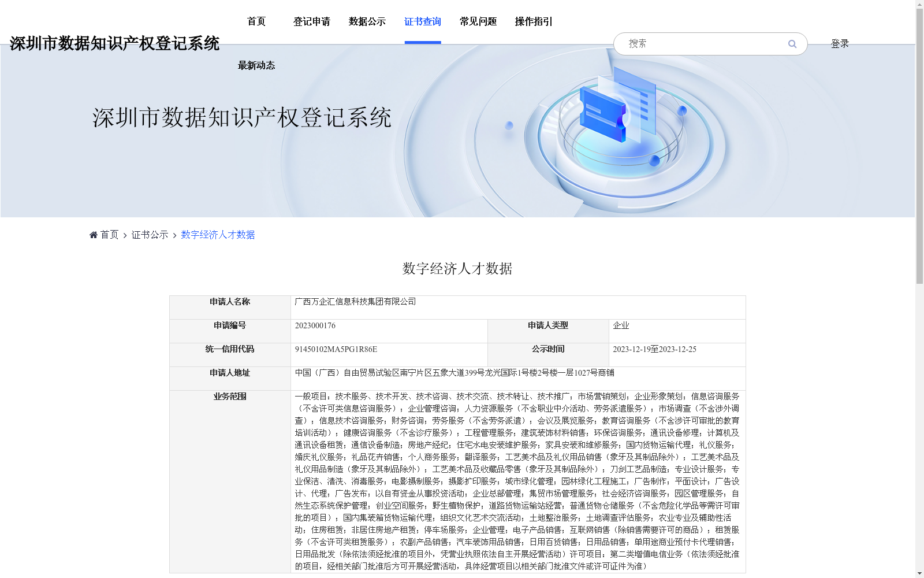Click the home icon in breadcrumb

94,235
